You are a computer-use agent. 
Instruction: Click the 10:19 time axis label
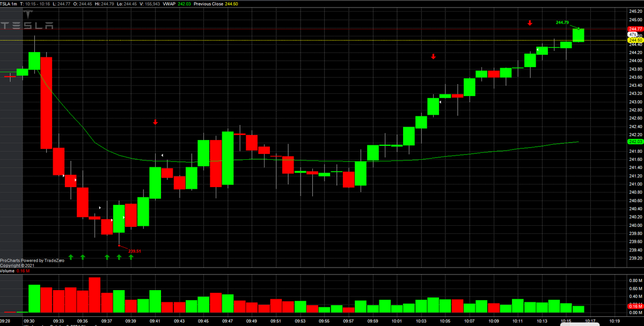click(614, 321)
